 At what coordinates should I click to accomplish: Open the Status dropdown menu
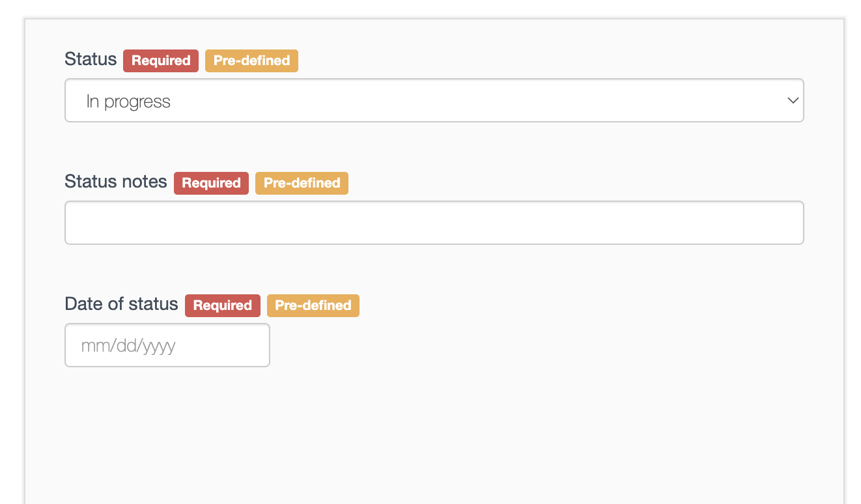pos(434,101)
